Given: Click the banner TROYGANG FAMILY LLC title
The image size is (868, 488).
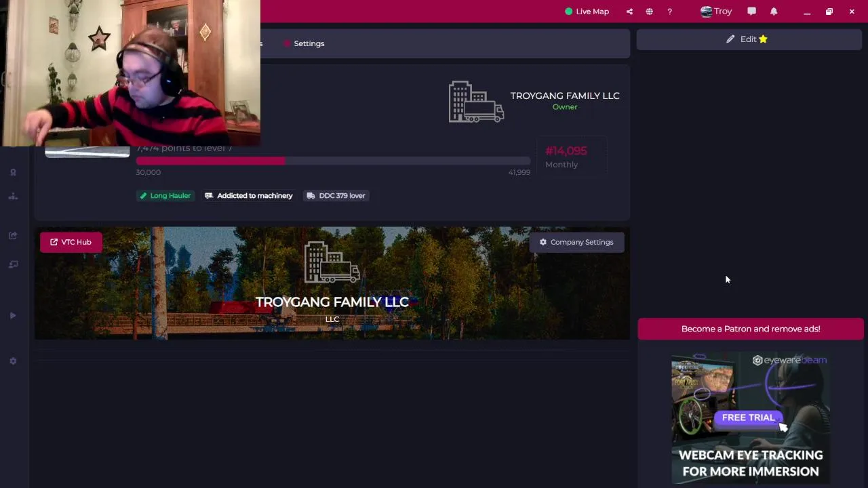Looking at the screenshot, I should (x=332, y=302).
